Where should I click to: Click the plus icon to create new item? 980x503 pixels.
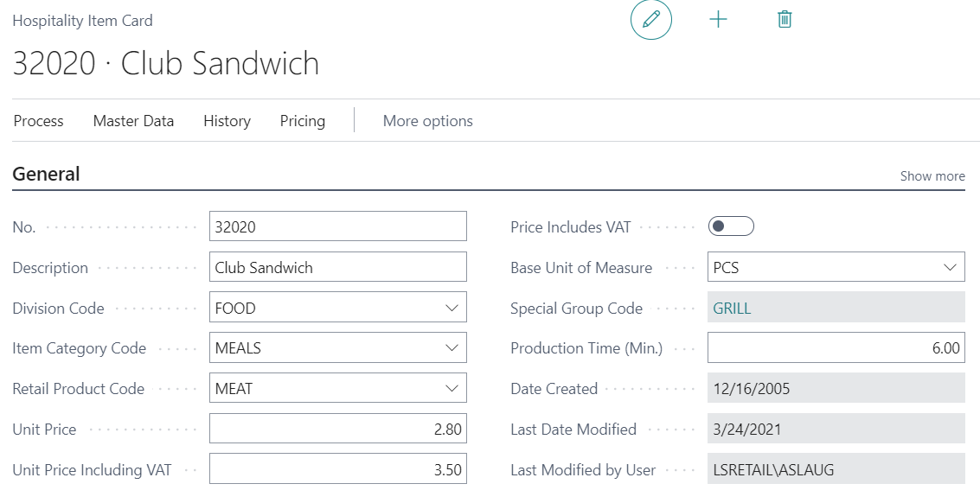point(718,19)
